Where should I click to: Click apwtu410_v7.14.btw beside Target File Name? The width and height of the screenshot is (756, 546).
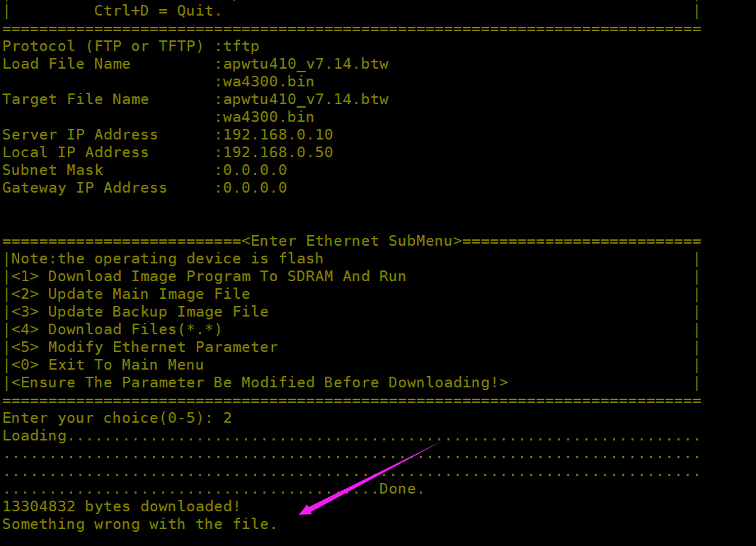(306, 99)
